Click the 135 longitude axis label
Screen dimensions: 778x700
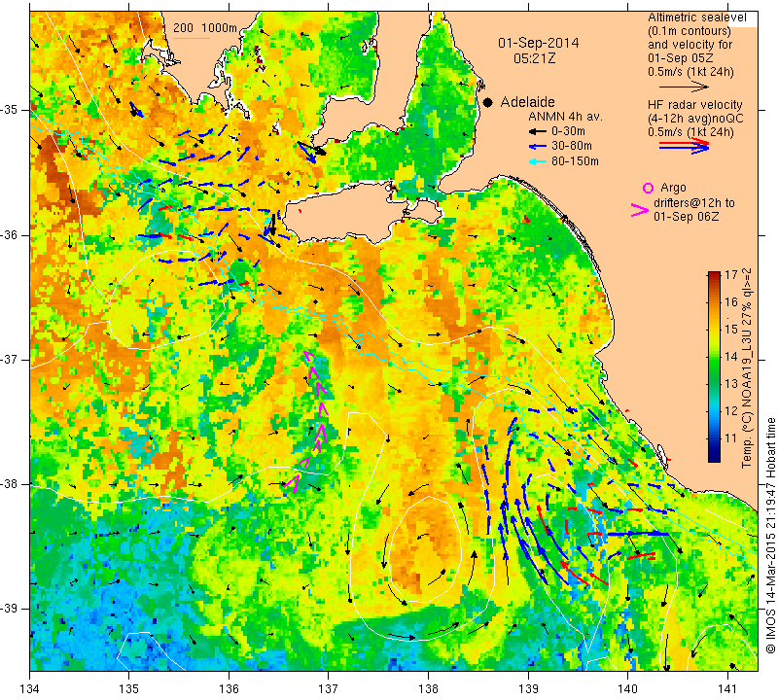pos(129,689)
